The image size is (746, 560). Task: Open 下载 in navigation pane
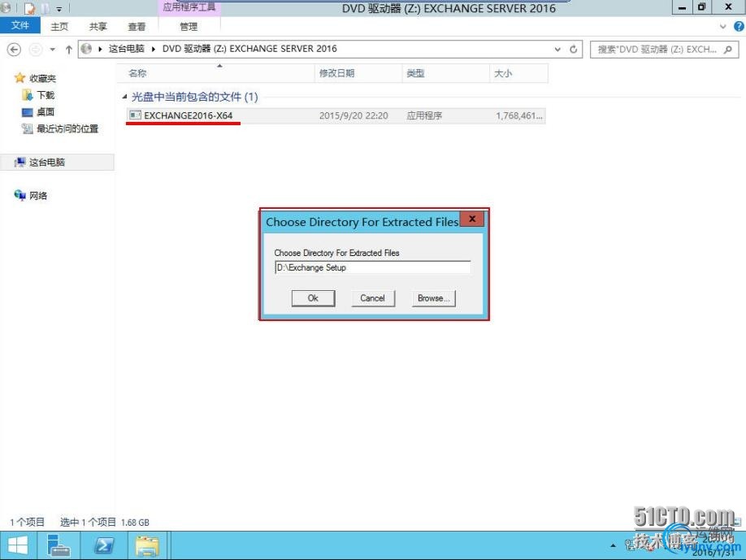(46, 95)
